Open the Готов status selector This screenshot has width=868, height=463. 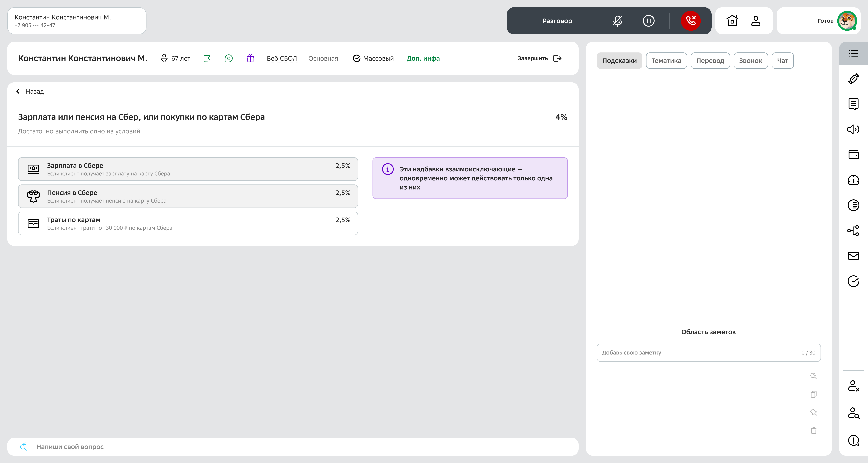tap(825, 21)
